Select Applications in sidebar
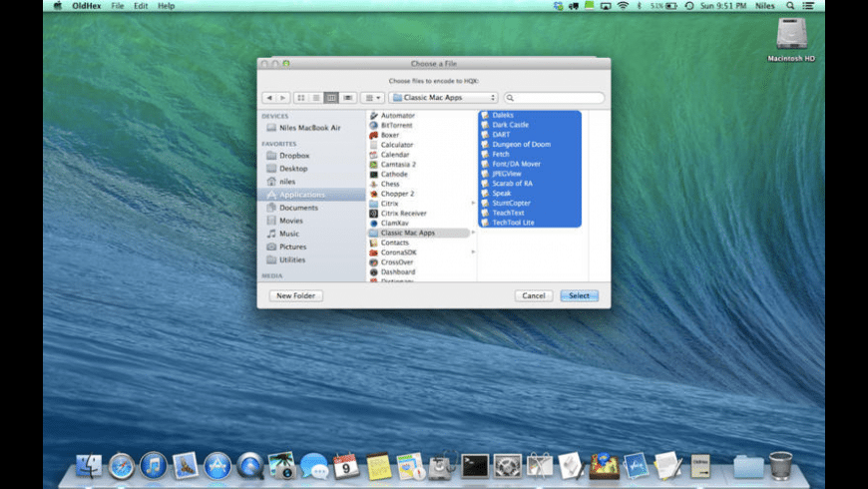This screenshot has height=489, width=868. click(x=311, y=195)
